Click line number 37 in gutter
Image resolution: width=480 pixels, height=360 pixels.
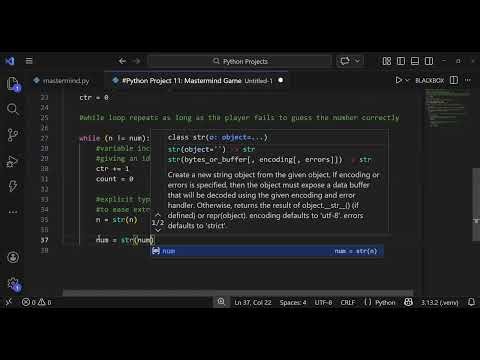(x=44, y=240)
